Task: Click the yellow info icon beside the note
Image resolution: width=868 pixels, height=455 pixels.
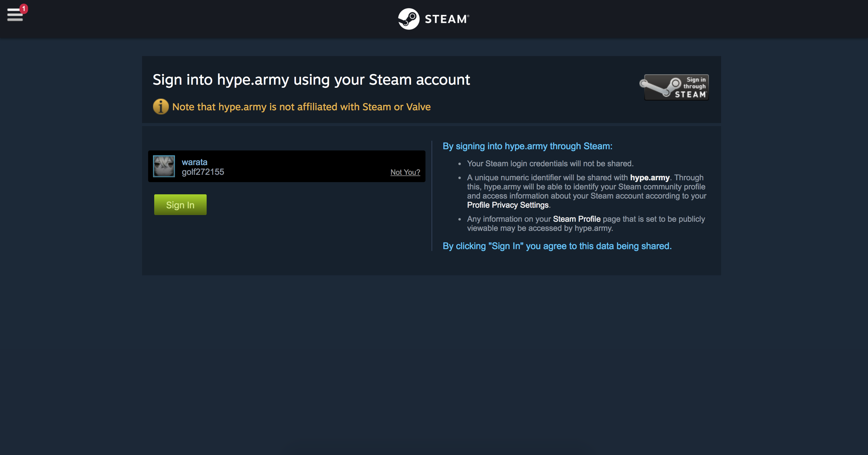Action: coord(161,107)
